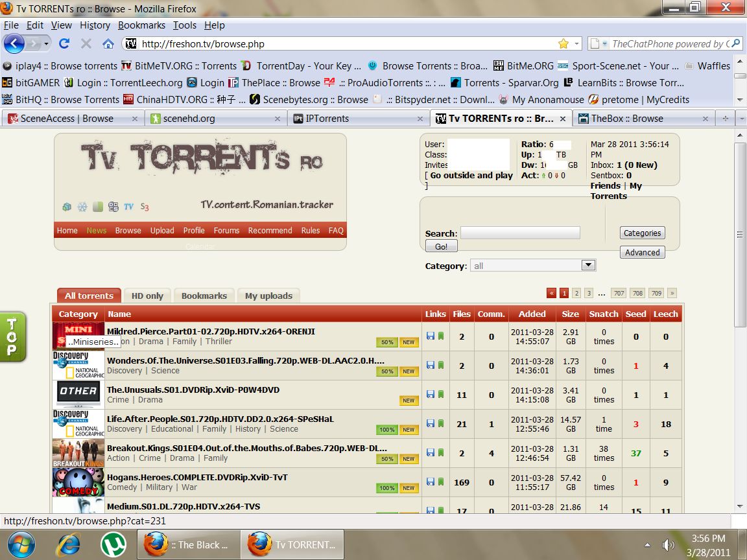Image resolution: width=747 pixels, height=560 pixels.
Task: Download Mildred.Pierce torrent via blue disk icon
Action: (430, 336)
